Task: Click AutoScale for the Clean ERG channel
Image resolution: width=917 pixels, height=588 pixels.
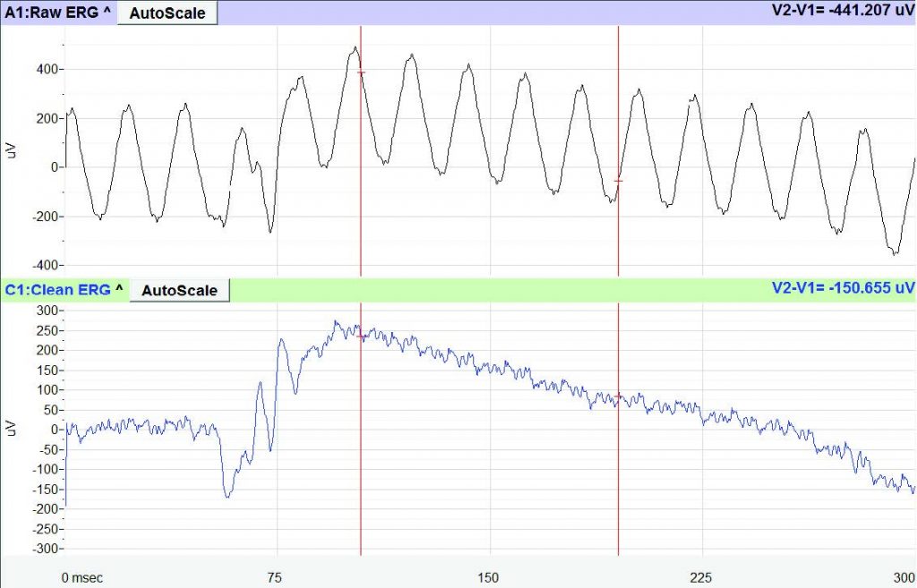Action: tap(179, 290)
